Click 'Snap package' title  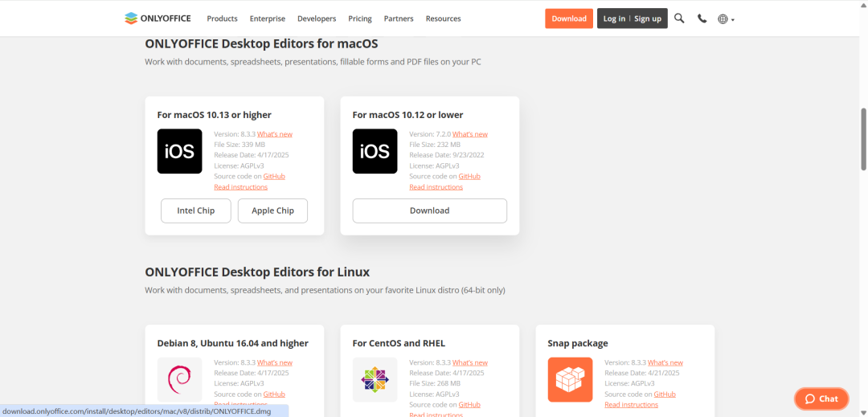[578, 343]
